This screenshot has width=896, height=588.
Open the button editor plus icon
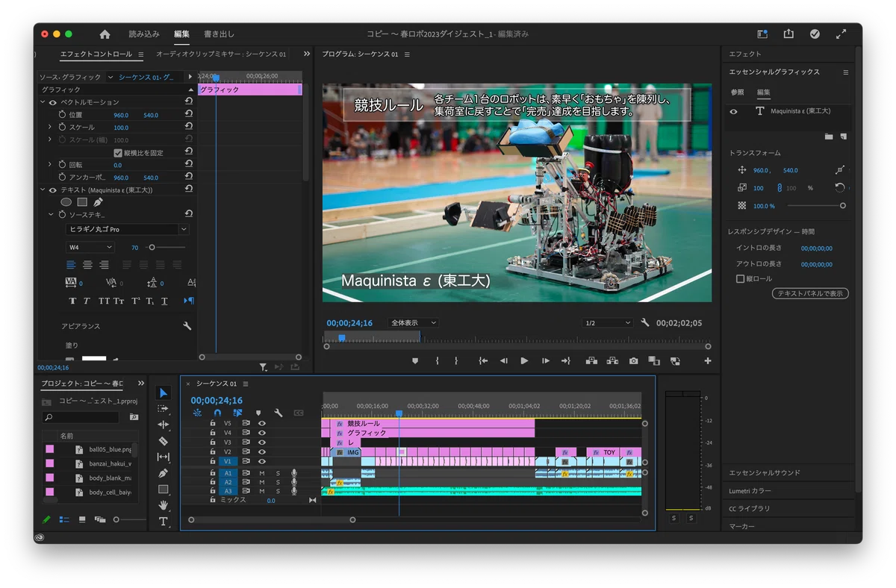coord(707,361)
